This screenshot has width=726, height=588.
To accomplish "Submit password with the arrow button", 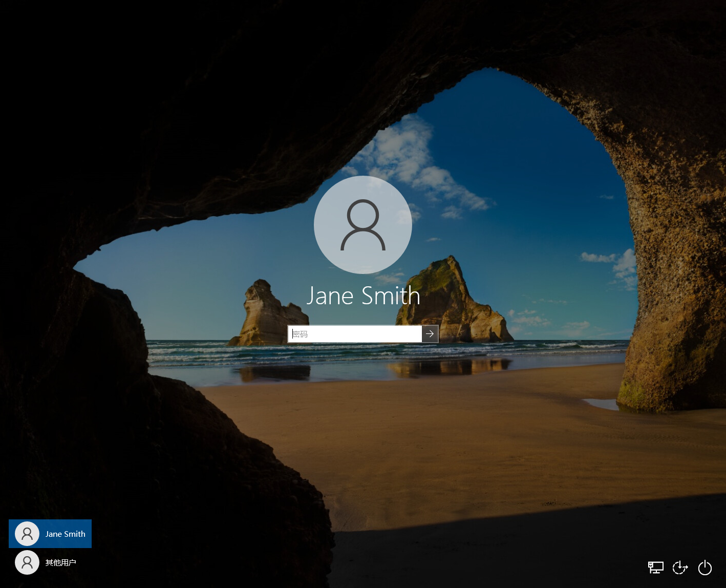I will [x=430, y=334].
